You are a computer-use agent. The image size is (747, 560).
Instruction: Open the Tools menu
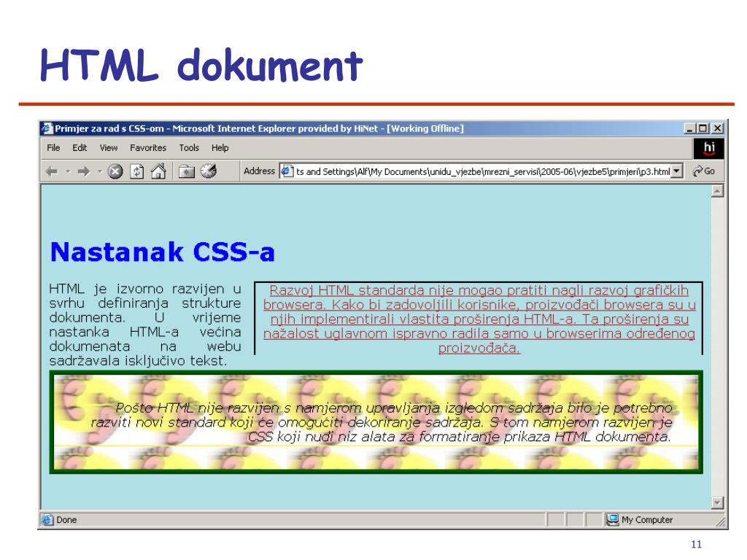tap(189, 148)
